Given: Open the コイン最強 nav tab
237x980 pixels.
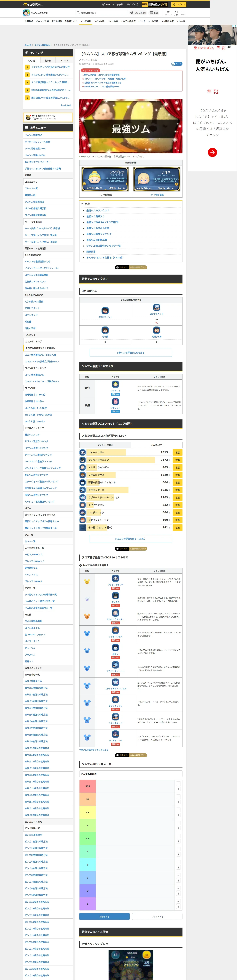Looking at the screenshot, I should pos(99,21).
